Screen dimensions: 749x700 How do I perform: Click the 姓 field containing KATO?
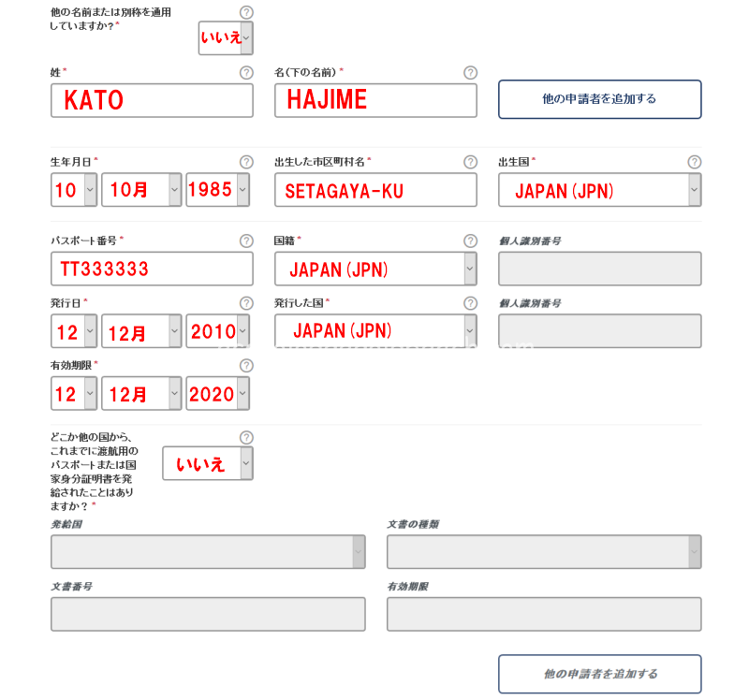[x=152, y=100]
